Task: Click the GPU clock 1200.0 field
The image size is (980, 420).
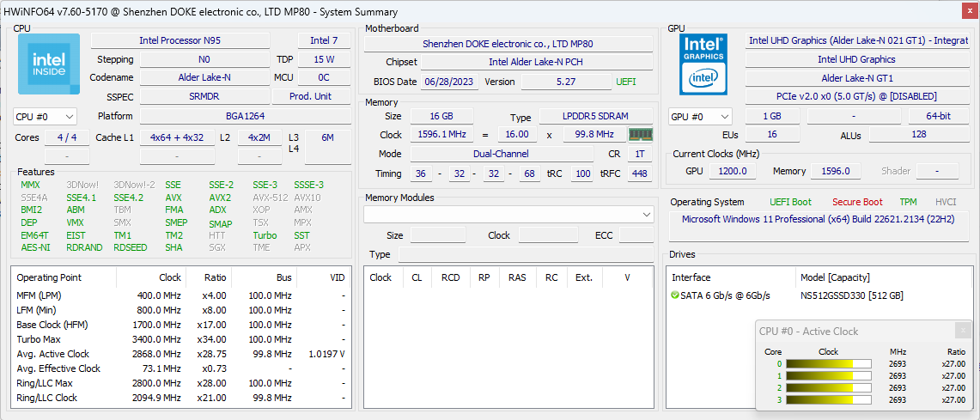Action: (x=733, y=171)
